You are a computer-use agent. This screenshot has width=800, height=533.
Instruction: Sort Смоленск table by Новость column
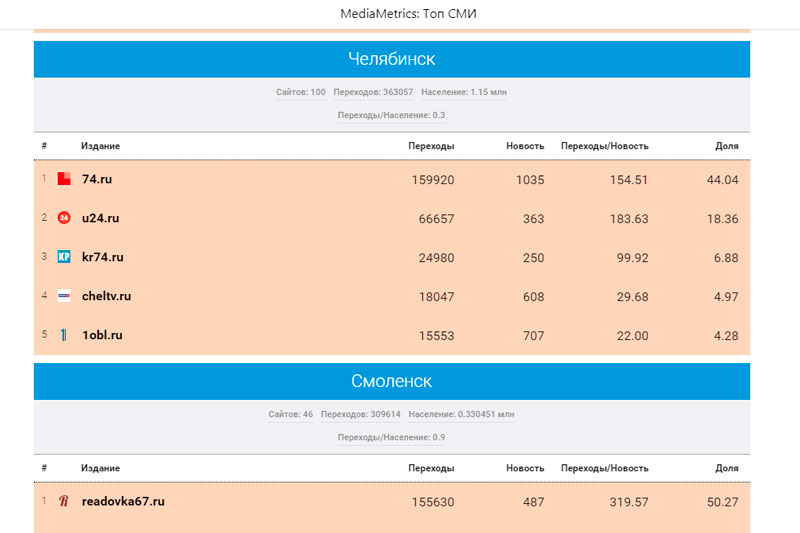pos(525,468)
